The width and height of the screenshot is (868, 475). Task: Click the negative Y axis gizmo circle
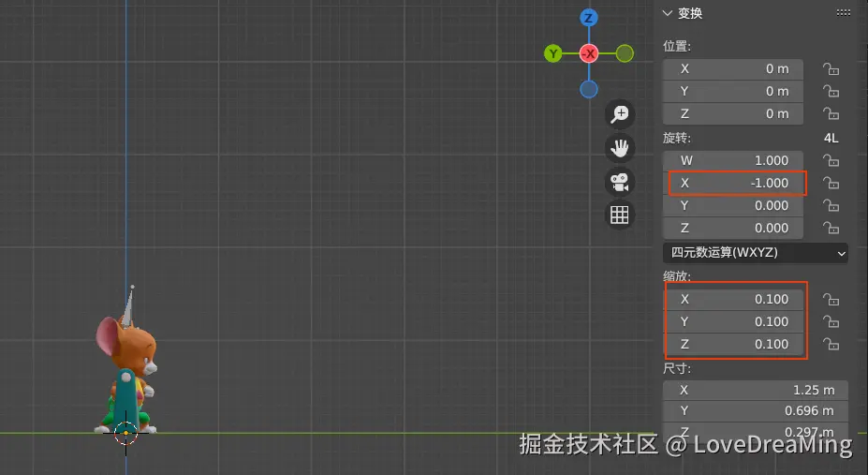(625, 53)
